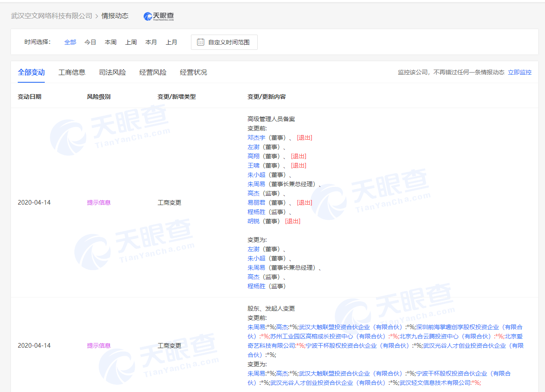545x392 pixels.
Task: Open 武汉光谷人才创业投资合伙企业 in shareholder 变更为
Action: tap(328, 383)
